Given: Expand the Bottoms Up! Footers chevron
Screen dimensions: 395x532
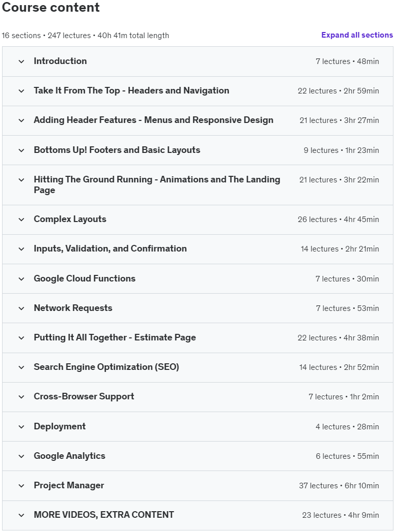Looking at the screenshot, I should 21,150.
